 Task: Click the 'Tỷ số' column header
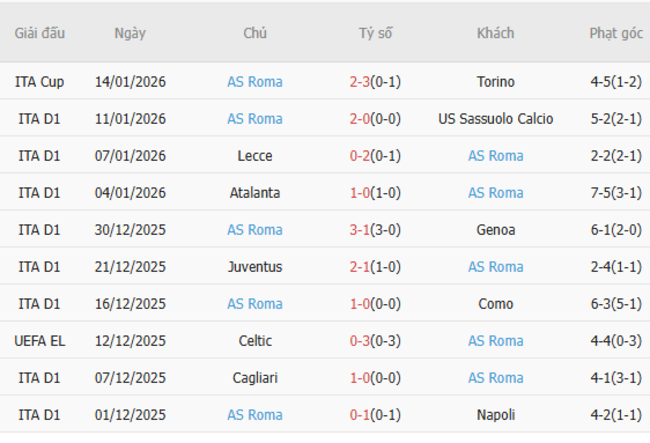(375, 33)
